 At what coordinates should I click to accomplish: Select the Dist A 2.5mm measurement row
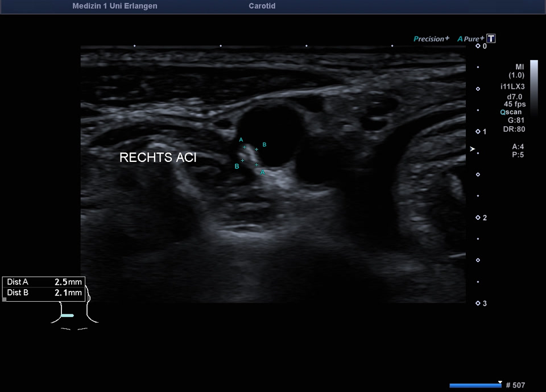[x=44, y=282]
